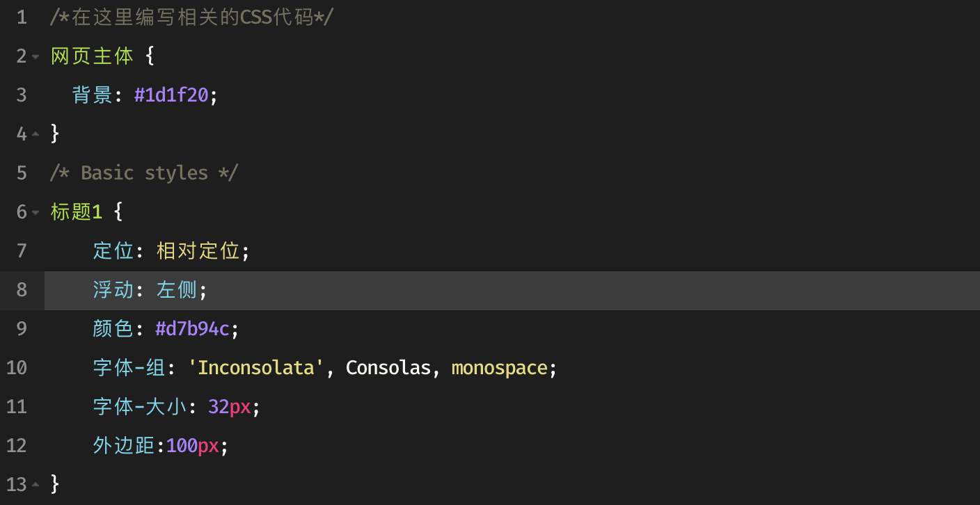Click fold arrow at line 13

35,485
